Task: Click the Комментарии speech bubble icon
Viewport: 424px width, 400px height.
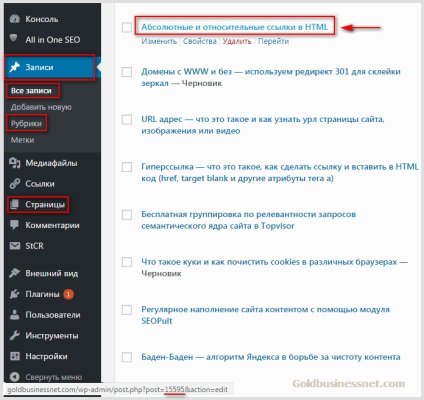Action: pos(14,225)
